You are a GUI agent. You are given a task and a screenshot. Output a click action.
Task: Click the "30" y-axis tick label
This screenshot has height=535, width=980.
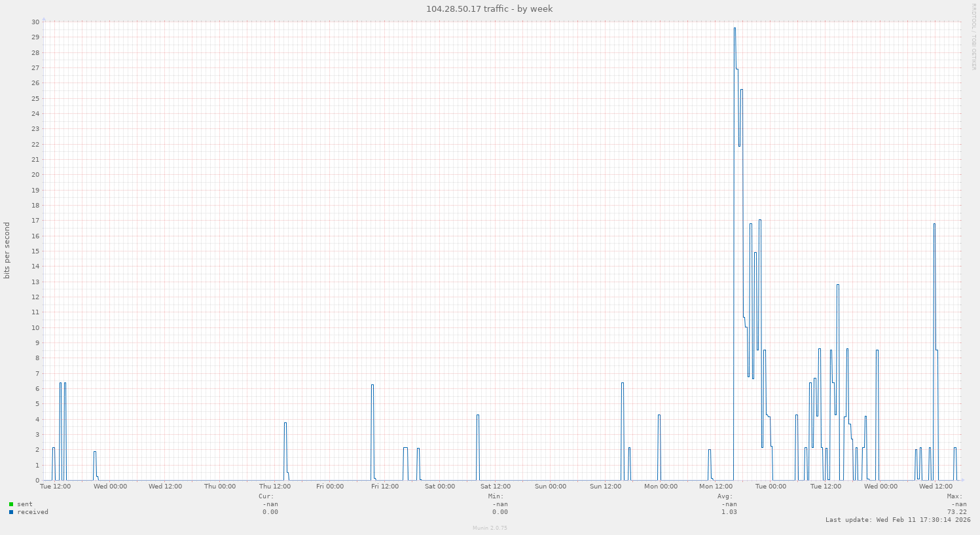[x=35, y=22]
